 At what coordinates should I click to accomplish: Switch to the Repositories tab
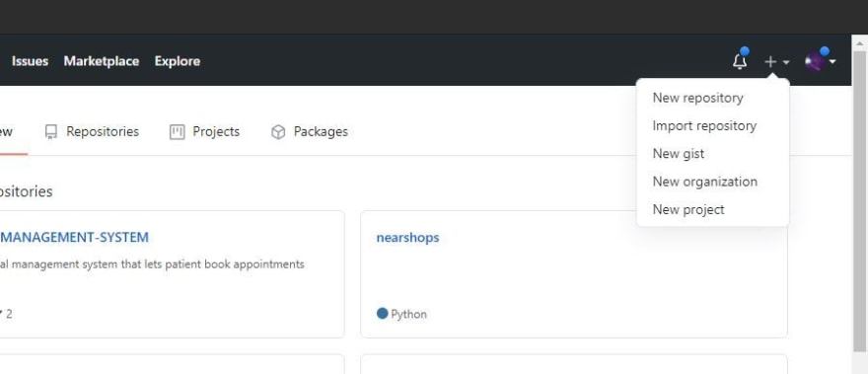tap(92, 132)
